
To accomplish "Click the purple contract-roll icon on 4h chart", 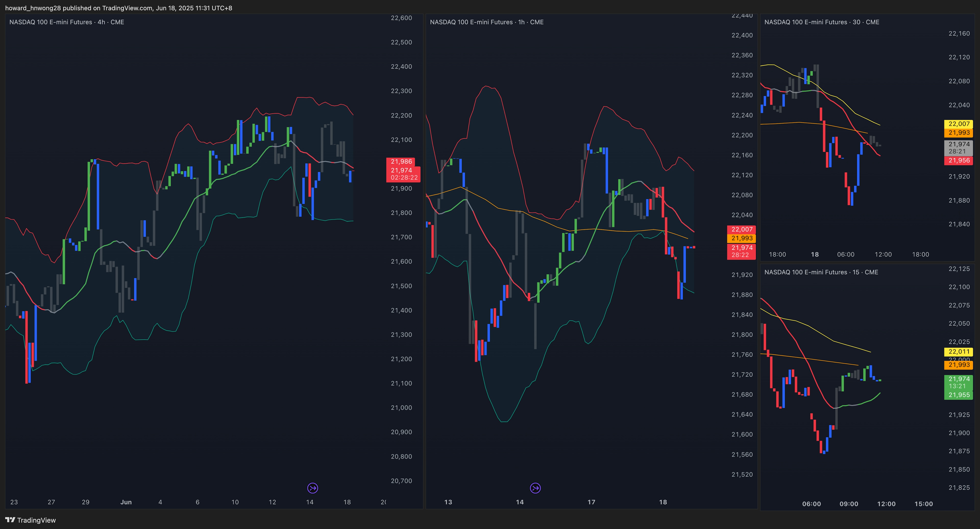I will (x=312, y=488).
